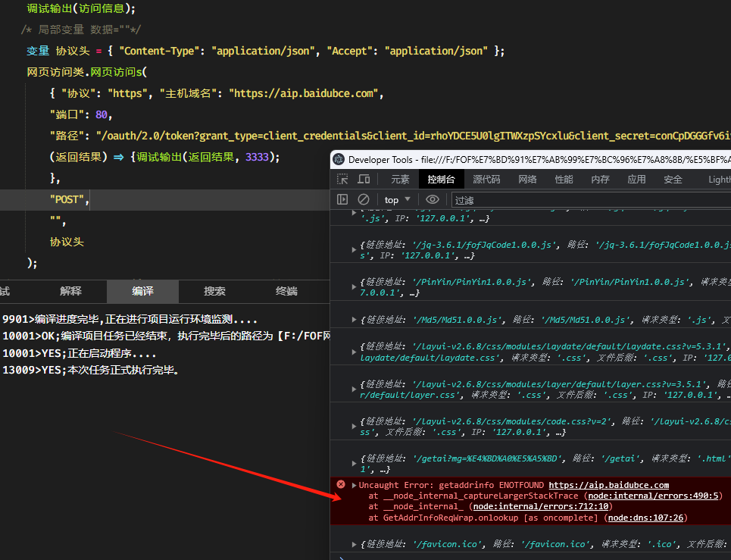
Task: Focus the 过滤 filter input field
Action: coord(591,200)
